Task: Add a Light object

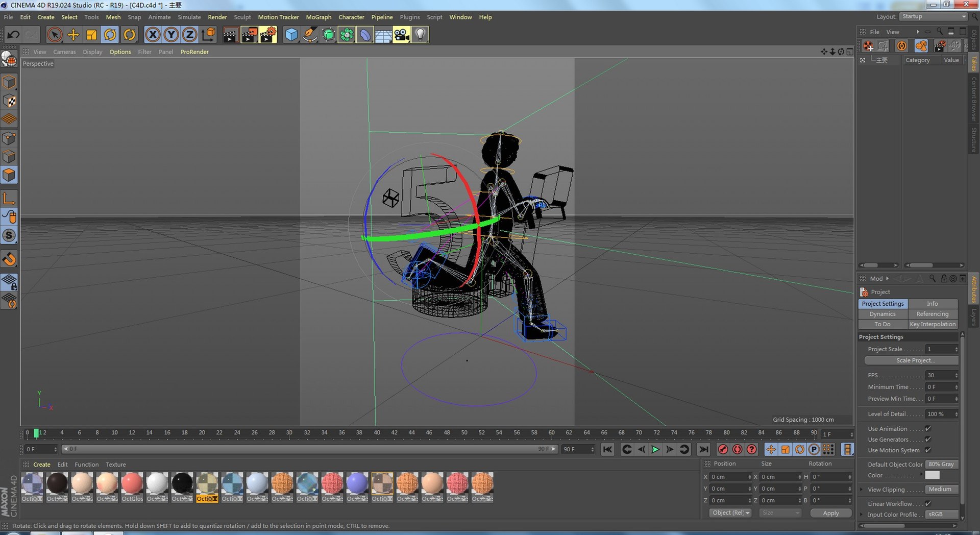Action: [420, 35]
